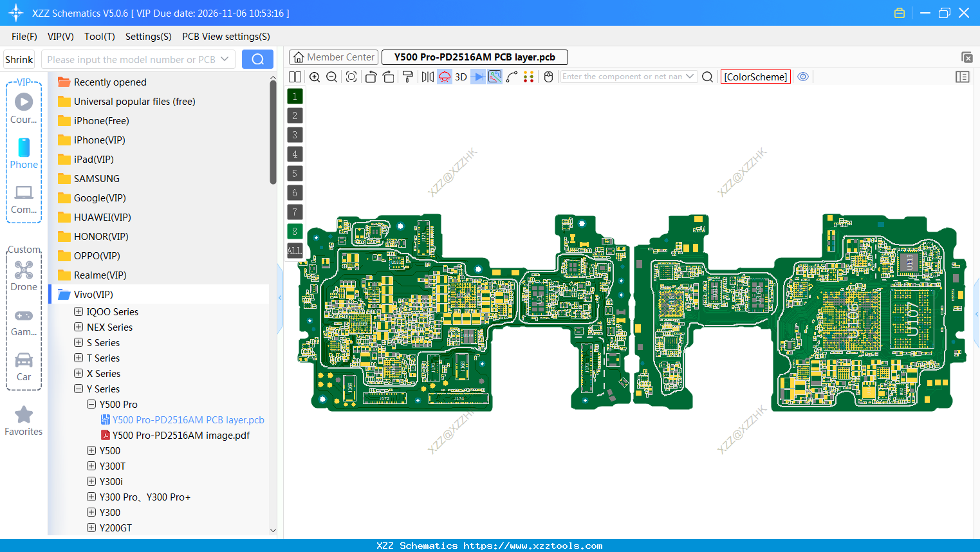The image size is (980, 552).
Task: Switch to the Y500 Pro-PD2516AM PCB layer tab
Action: point(474,57)
